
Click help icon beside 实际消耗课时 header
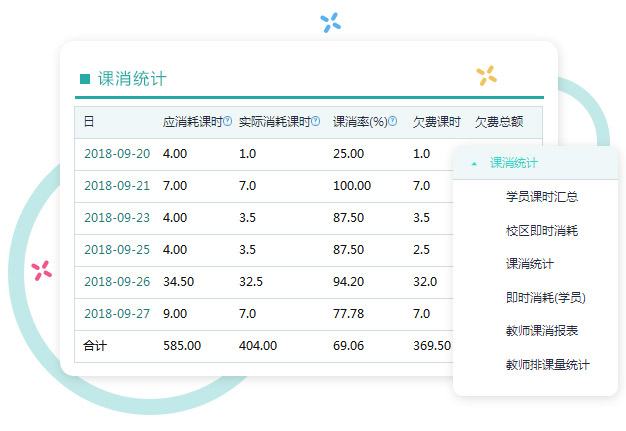316,122
